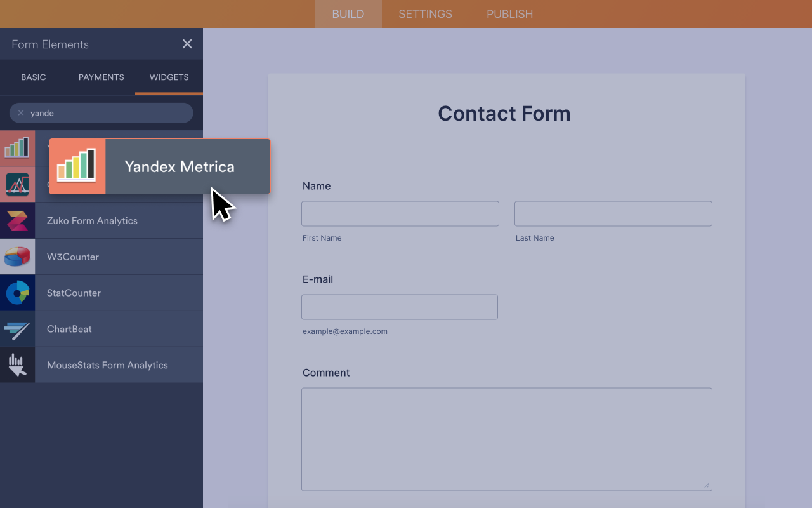This screenshot has height=508, width=812.
Task: Open the PAYMENTS tab
Action: coord(101,77)
